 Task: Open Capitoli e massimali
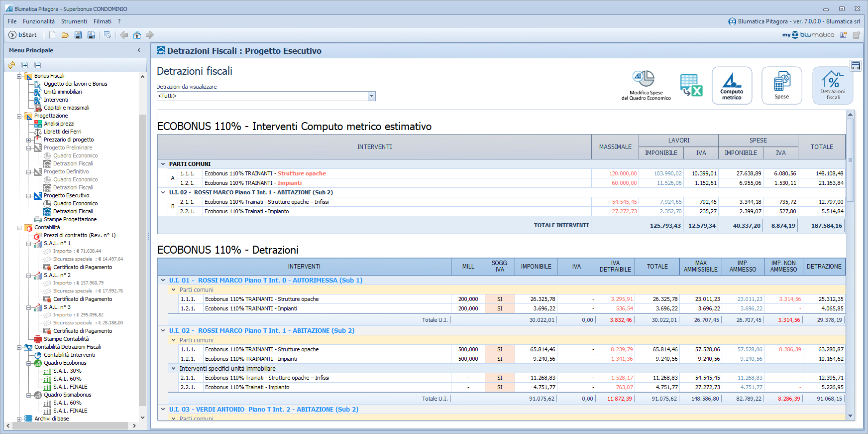(67, 108)
